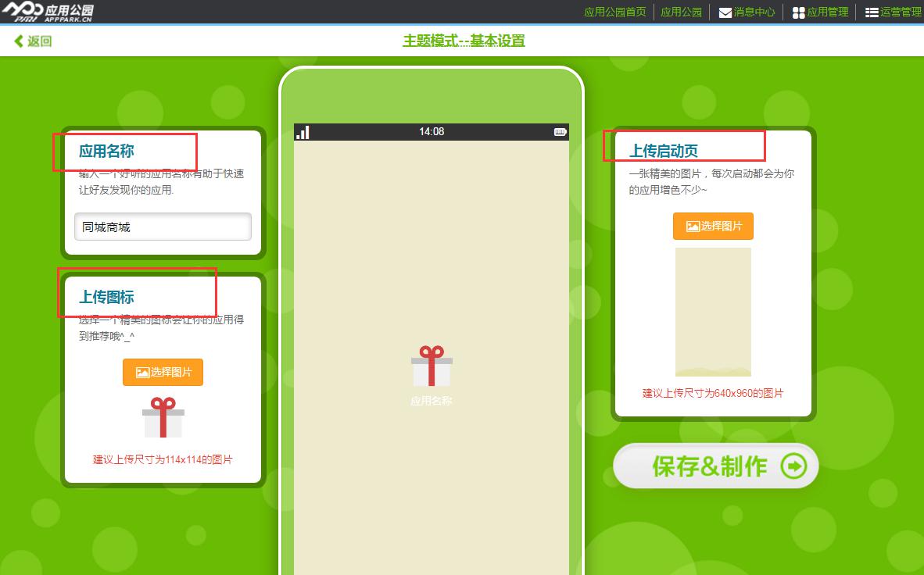Click the 返回 link
This screenshot has width=924, height=575.
39,41
